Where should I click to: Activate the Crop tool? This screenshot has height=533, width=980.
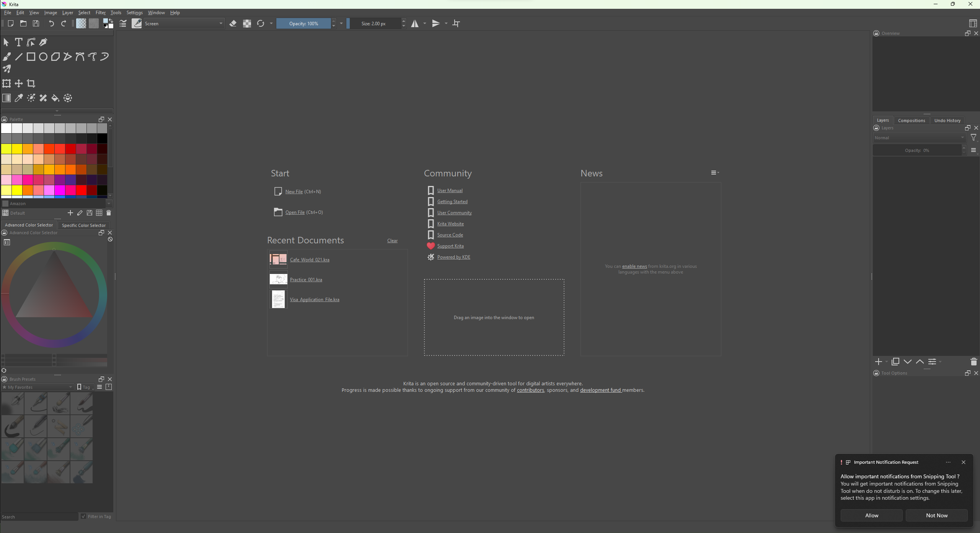click(31, 83)
